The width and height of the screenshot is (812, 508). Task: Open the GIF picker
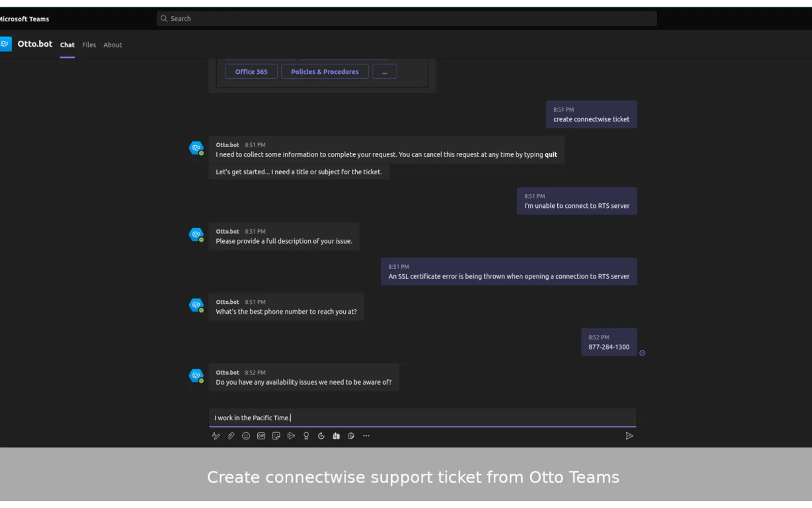261,436
